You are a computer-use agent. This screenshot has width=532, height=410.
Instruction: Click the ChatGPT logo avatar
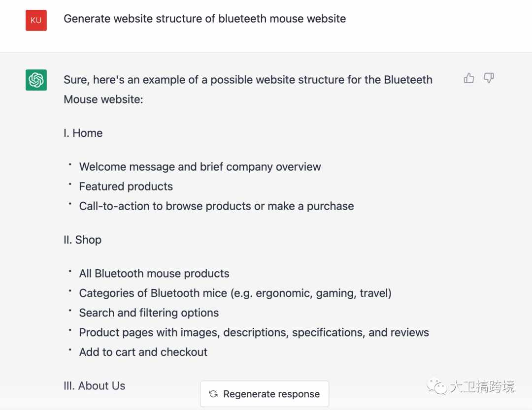pyautogui.click(x=36, y=80)
